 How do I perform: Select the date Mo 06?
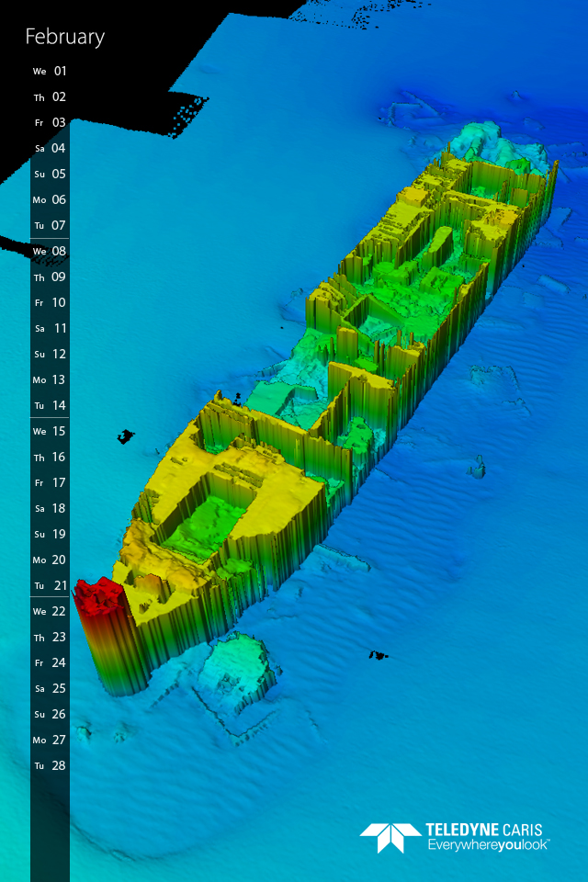[x=50, y=199]
